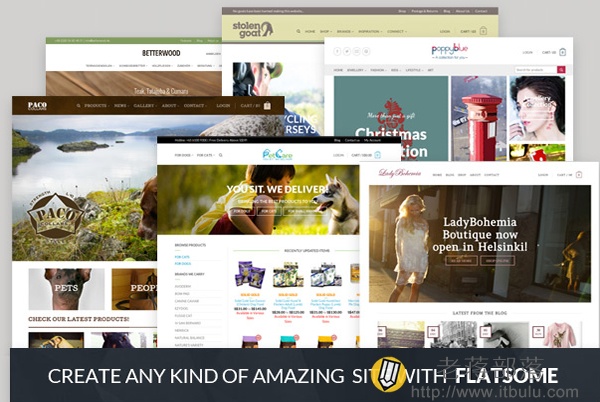Click the red search button on Poppyblue

pos(561,70)
